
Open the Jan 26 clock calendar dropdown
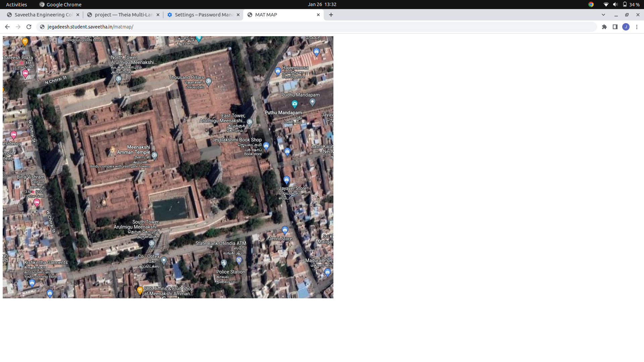point(322,4)
